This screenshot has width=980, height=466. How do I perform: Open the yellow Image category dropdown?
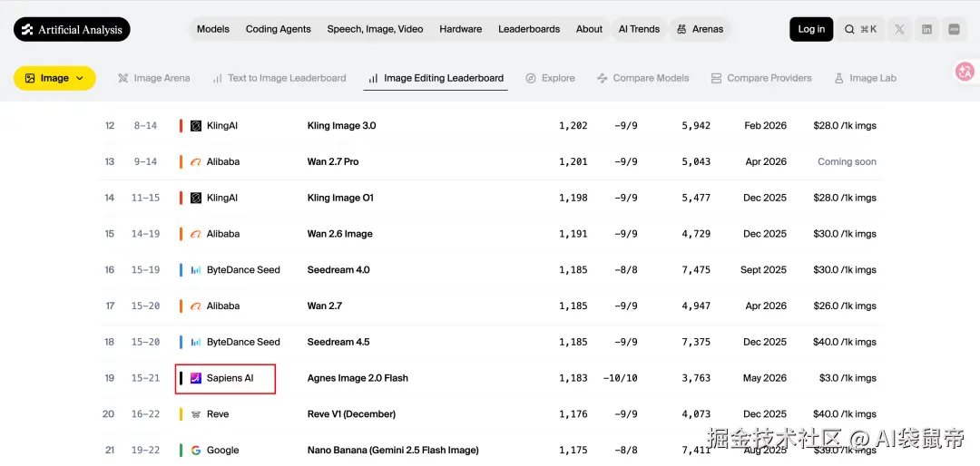[x=54, y=78]
